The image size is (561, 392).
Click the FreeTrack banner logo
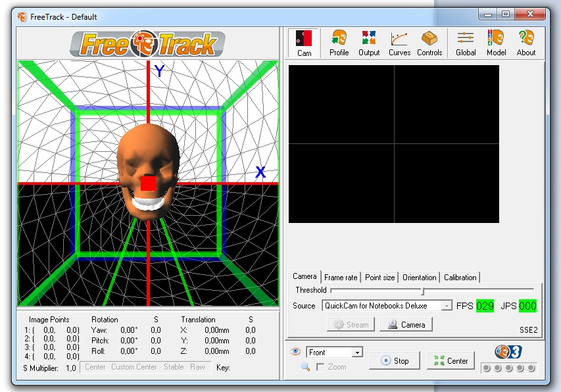coord(147,44)
